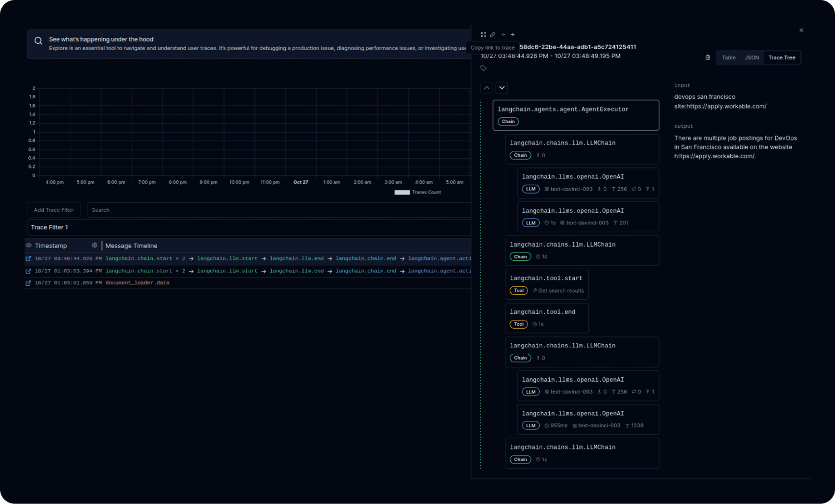835x504 pixels.
Task: Open last LLMChain node at bottom
Action: (x=582, y=453)
